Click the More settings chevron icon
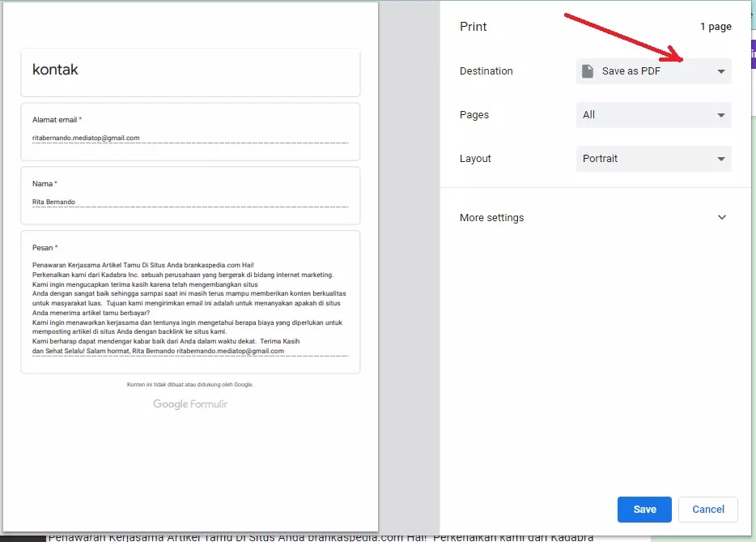Image resolution: width=756 pixels, height=542 pixels. (x=721, y=217)
